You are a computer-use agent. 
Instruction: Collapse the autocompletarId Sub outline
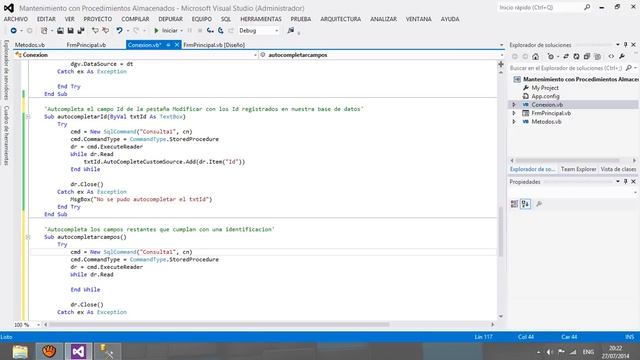pos(28,117)
